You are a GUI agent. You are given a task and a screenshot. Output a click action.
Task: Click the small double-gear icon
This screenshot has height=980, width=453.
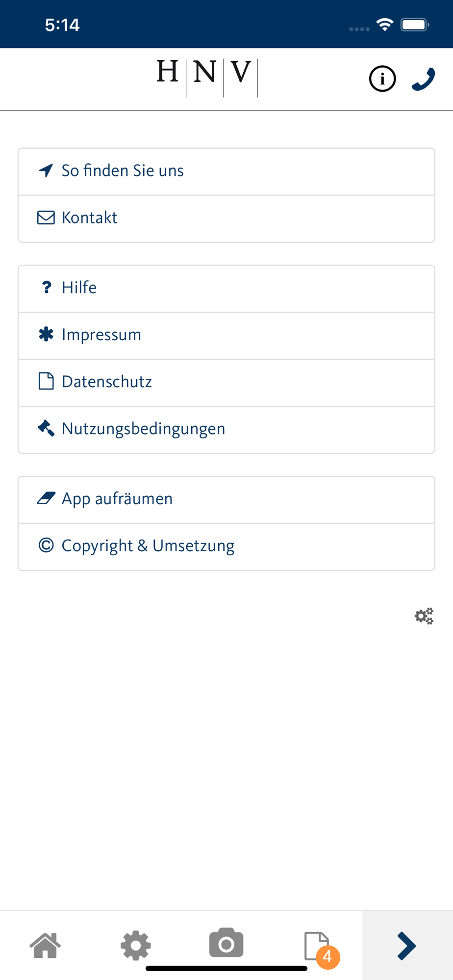pyautogui.click(x=424, y=616)
